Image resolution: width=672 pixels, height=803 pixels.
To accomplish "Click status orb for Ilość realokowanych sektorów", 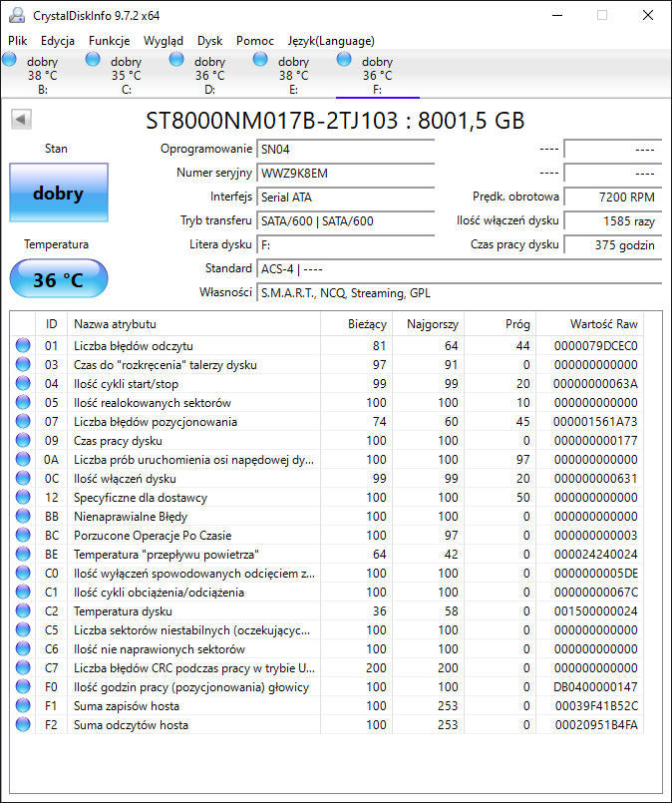I will click(23, 403).
